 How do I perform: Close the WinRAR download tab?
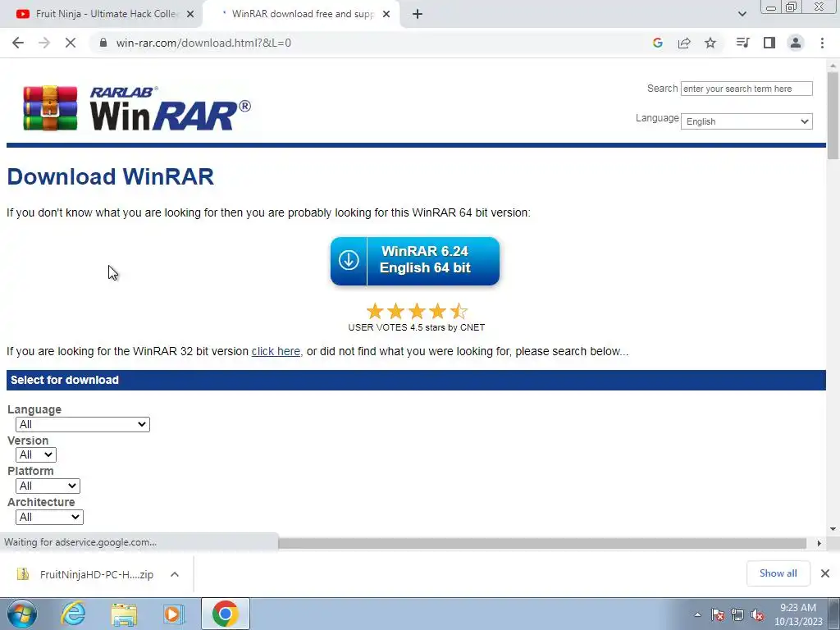[386, 15]
